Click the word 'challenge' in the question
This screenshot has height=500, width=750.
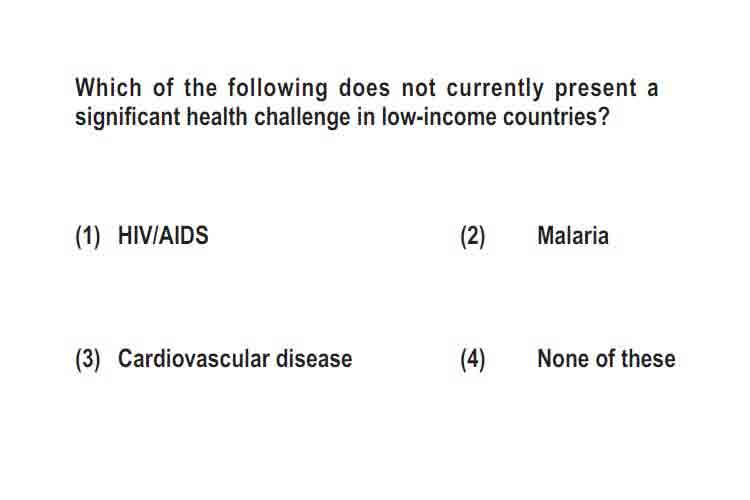(302, 118)
